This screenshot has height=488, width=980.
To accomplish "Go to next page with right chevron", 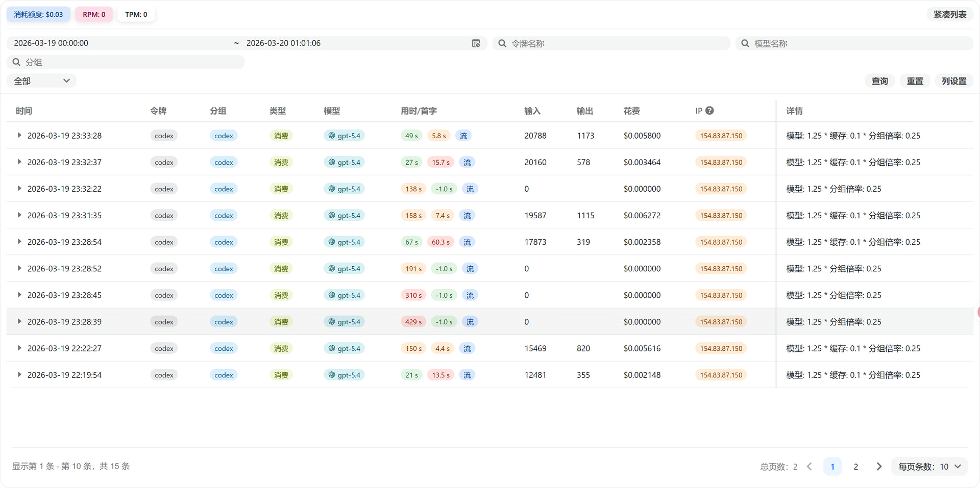I will [879, 467].
